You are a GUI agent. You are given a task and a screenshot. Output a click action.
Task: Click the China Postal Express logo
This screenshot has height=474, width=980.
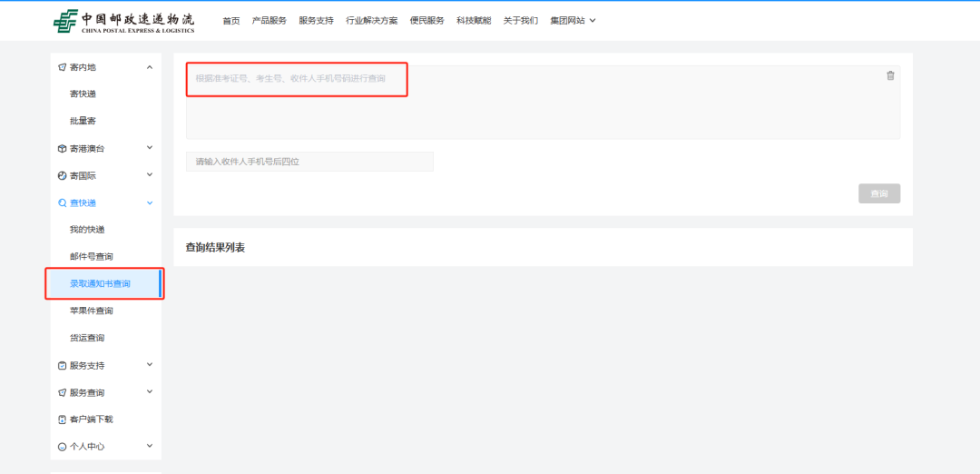(x=123, y=21)
